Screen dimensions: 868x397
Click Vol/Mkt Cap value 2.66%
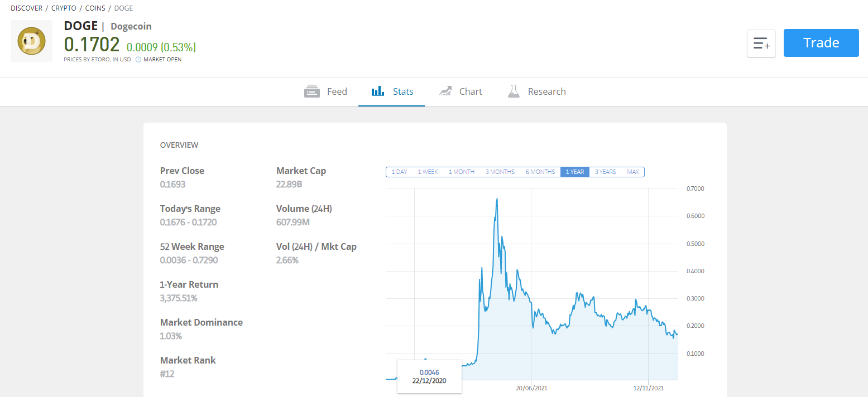287,260
